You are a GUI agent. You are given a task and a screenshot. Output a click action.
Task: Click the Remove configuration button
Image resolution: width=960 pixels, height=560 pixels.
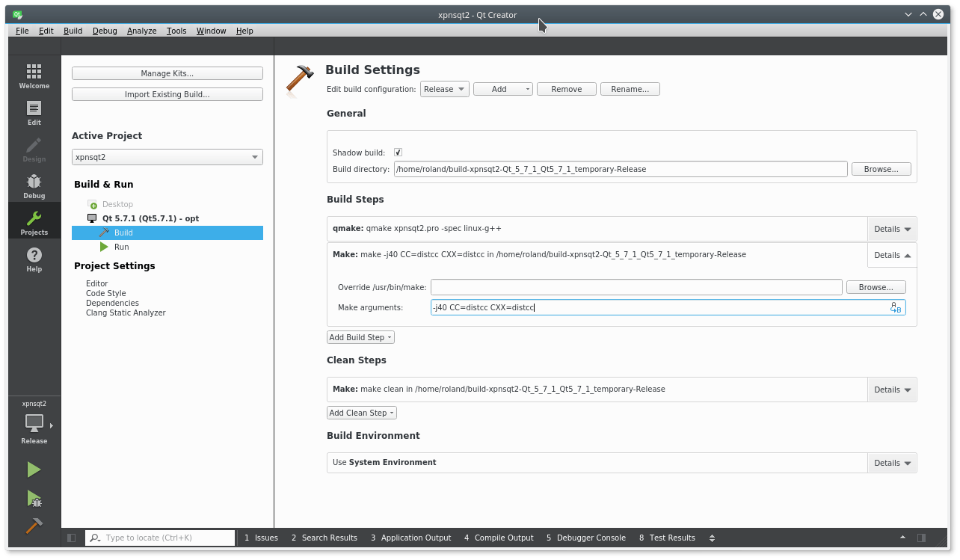(567, 89)
